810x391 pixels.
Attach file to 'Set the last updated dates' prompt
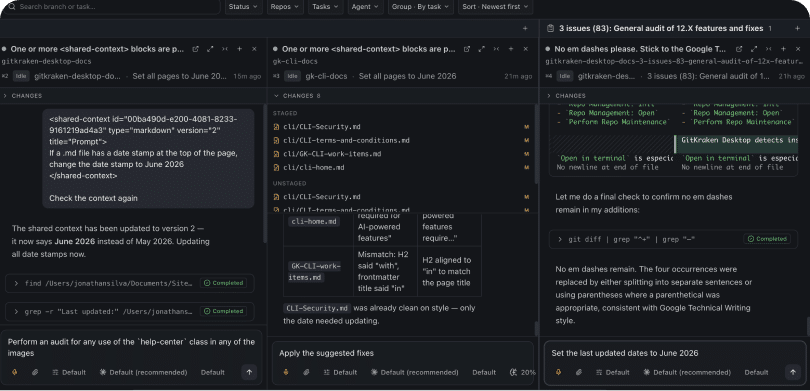coord(579,372)
